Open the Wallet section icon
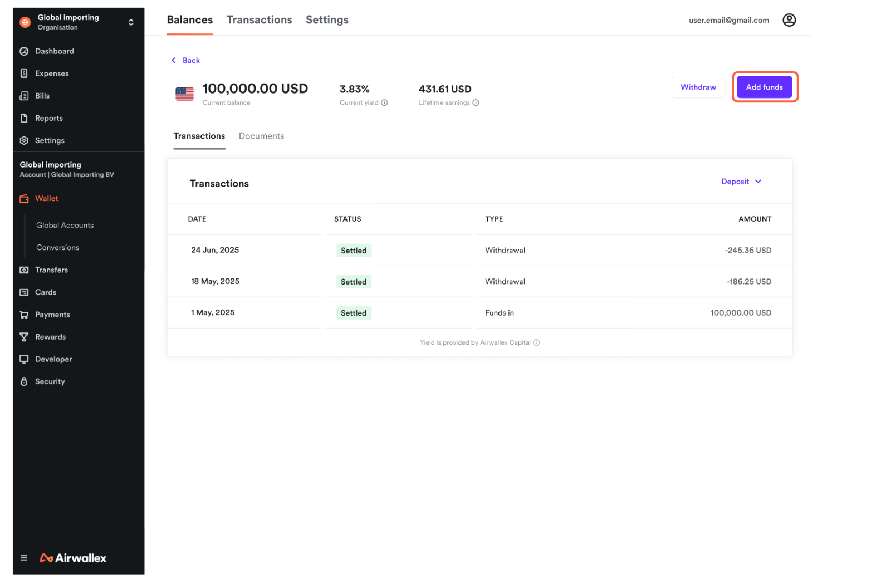871x588 pixels. coord(24,199)
